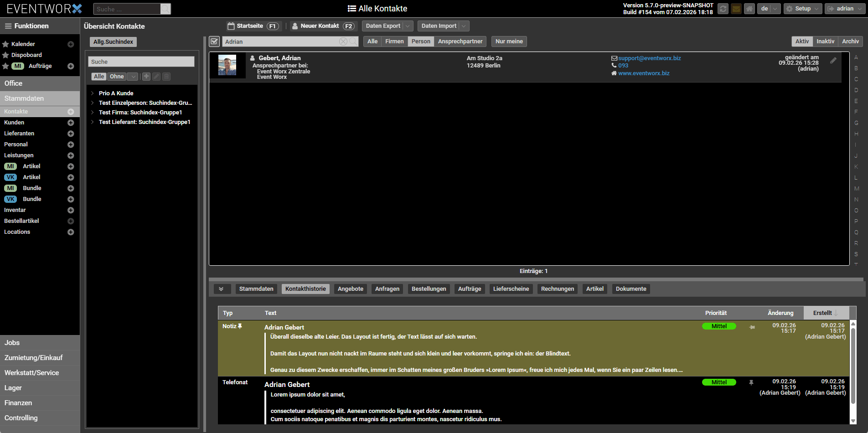868x433 pixels.
Task: Switch the status filter to Inaktiv
Action: pyautogui.click(x=825, y=41)
